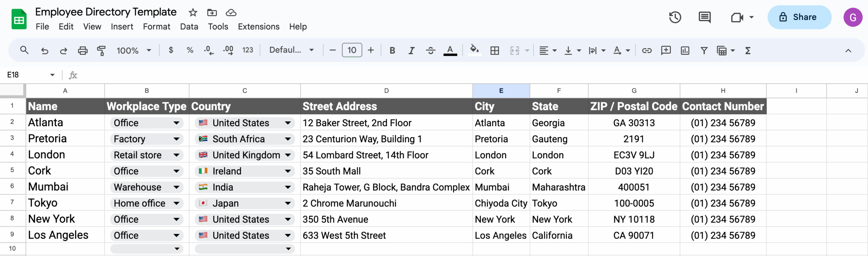868x256 pixels.
Task: Decrease decimal places icon
Action: (209, 50)
